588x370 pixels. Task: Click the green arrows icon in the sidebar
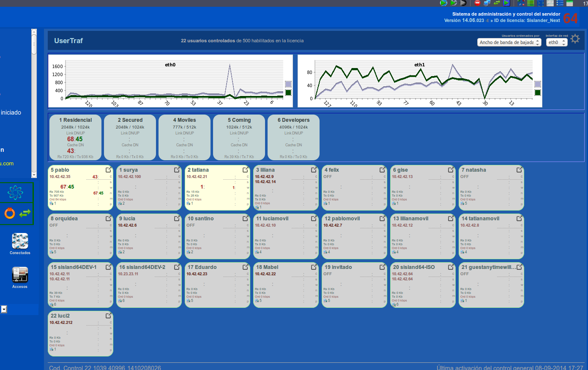tap(25, 213)
